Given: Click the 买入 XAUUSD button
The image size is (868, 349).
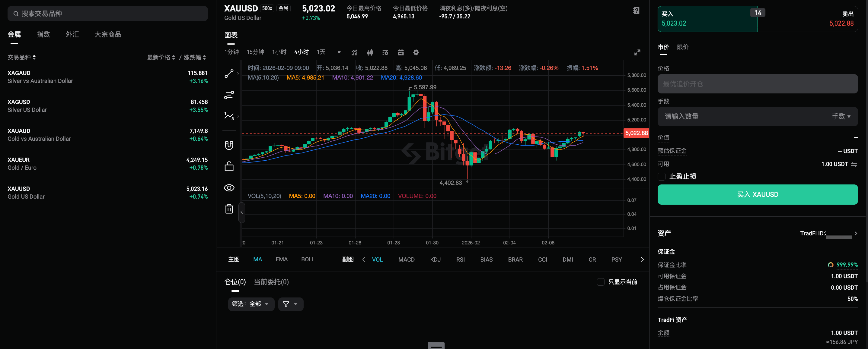Looking at the screenshot, I should [x=757, y=194].
